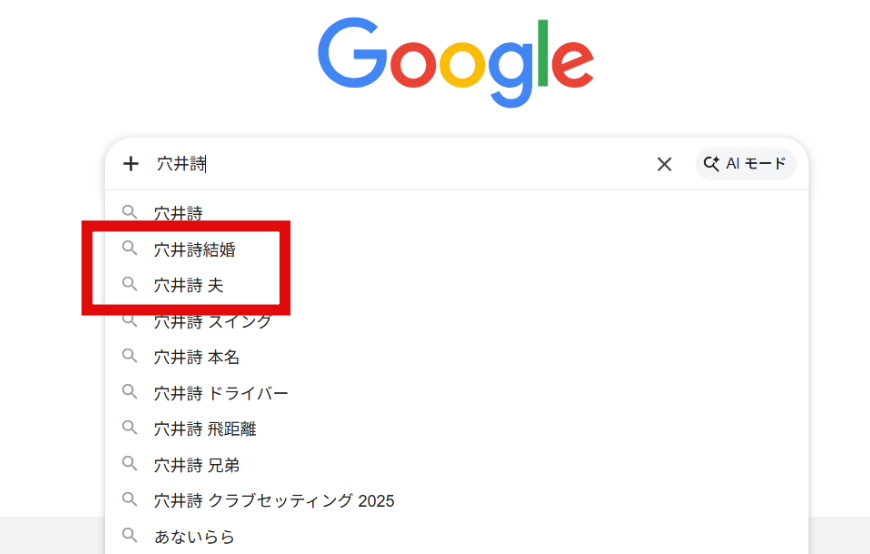Choose the 穴井詩 夫 suggestion
870x554 pixels.
click(189, 285)
